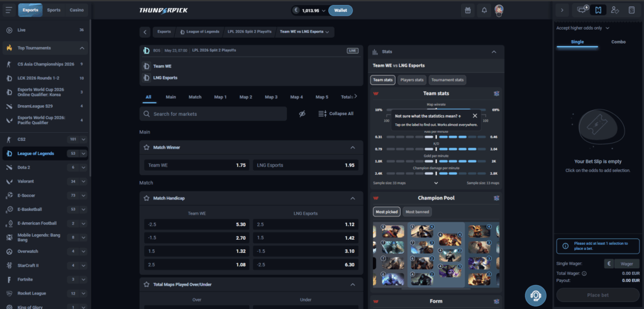Click the champion pool horizontal scrollbar
This screenshot has width=644, height=309.
[x=436, y=288]
